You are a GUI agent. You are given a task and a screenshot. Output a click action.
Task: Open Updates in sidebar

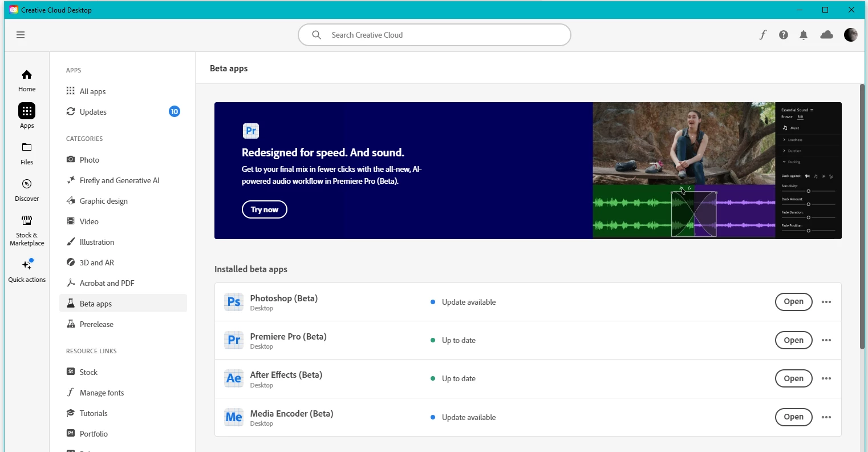point(123,112)
